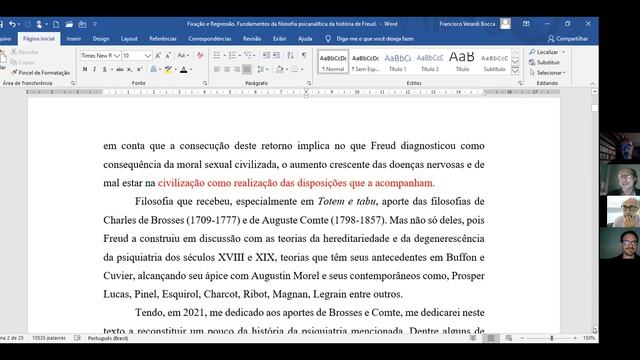Viewport: 640px width, 360px height.
Task: Open the Layout tab
Action: (129, 39)
